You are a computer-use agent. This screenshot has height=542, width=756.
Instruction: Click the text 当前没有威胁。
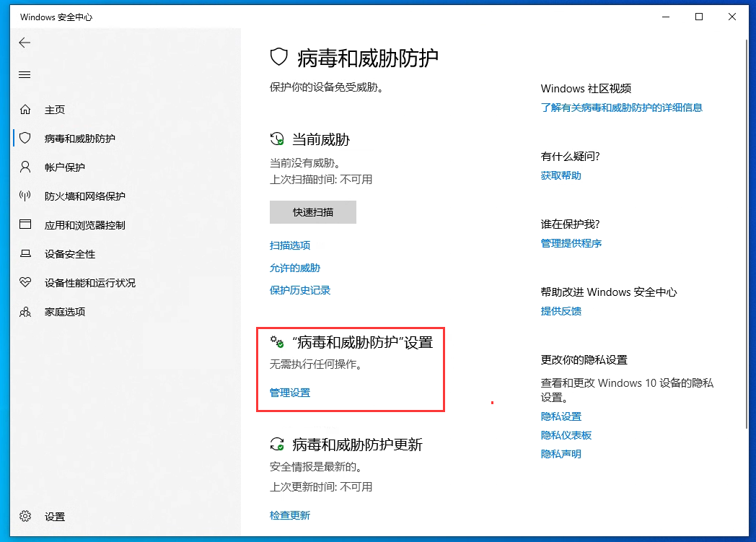click(307, 163)
